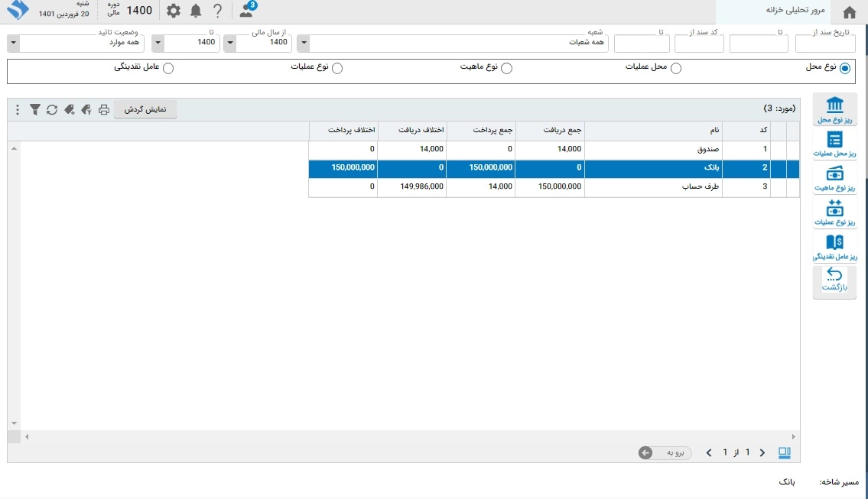868x499 pixels.
Task: Open the ریز نوع محل sidebar icon
Action: [x=835, y=109]
